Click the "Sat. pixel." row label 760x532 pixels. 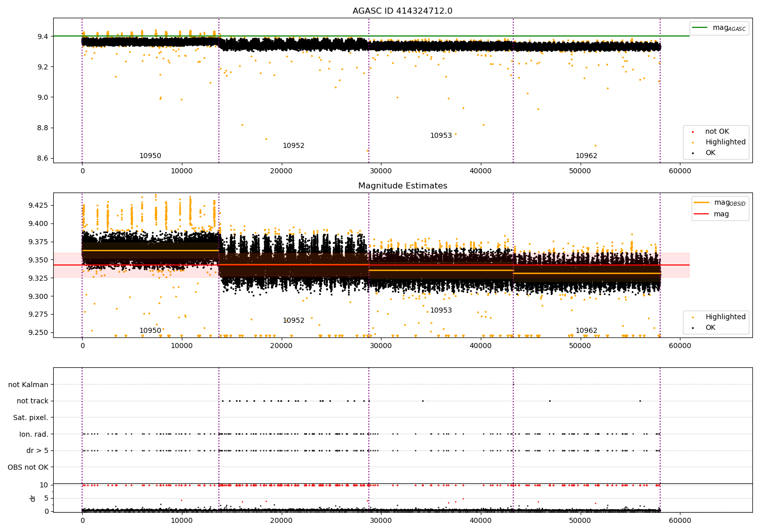coord(30,418)
